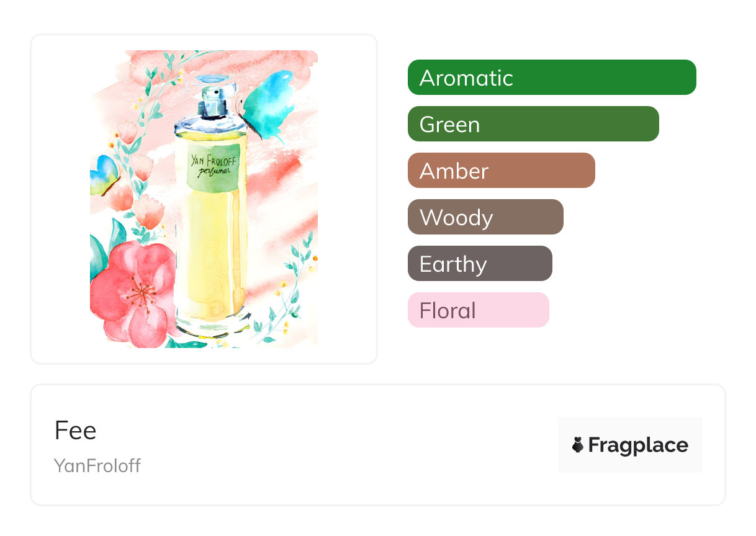
Task: Choose the Amber accord bar
Action: [x=501, y=171]
